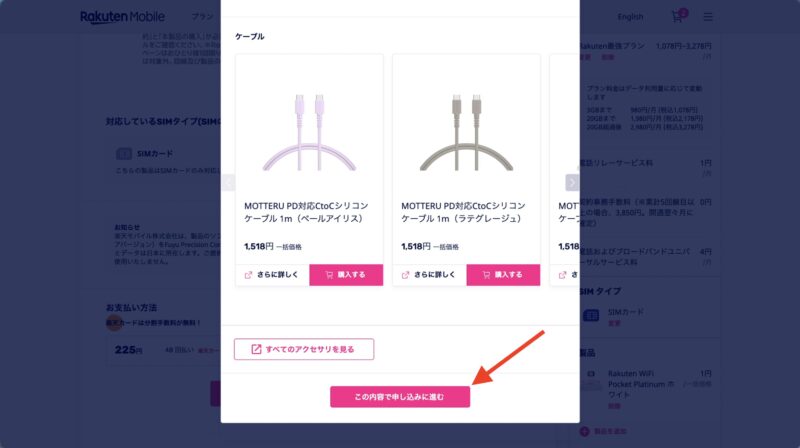Open さらに詳しく for the ラテグレージュ cable
The width and height of the screenshot is (800, 448).
(x=430, y=275)
